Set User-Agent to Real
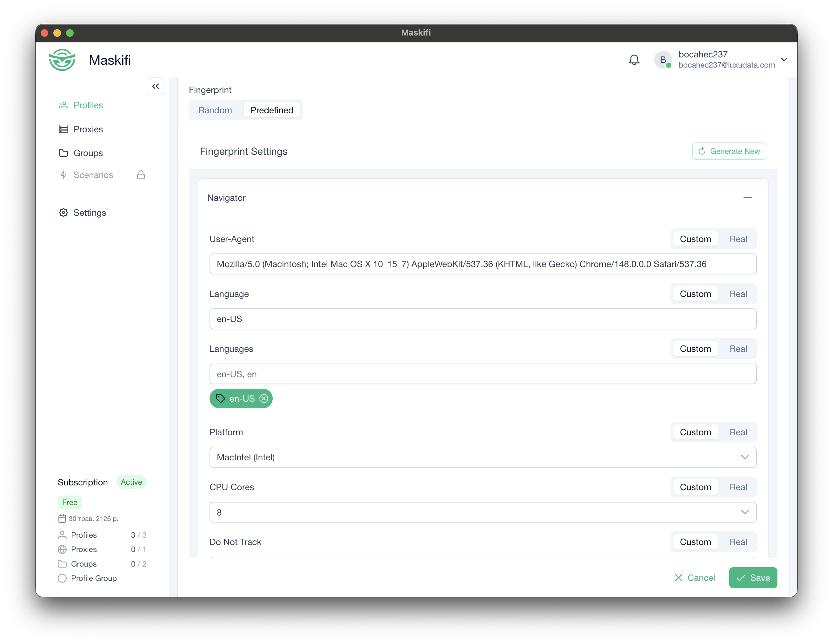Image resolution: width=833 pixels, height=644 pixels. click(x=738, y=239)
